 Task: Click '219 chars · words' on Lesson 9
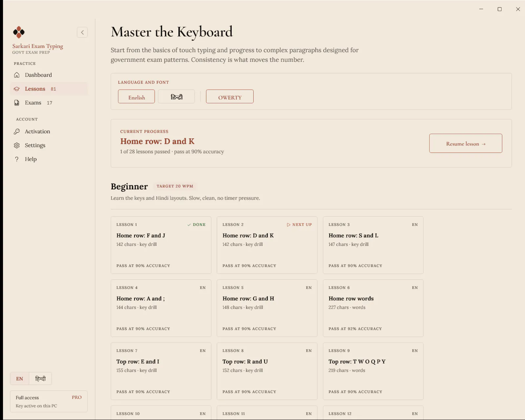point(347,370)
